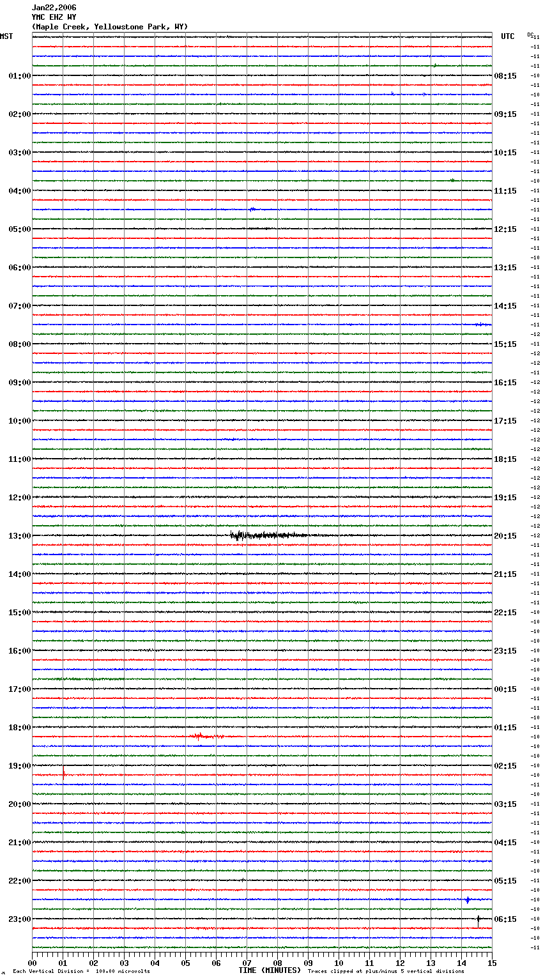Click the 20:15 UTC time label

(x=505, y=536)
